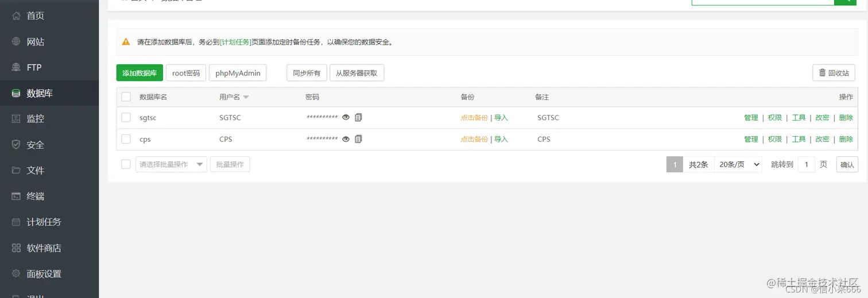Click the 计划任务 calendar icon in sidebar

coord(16,222)
